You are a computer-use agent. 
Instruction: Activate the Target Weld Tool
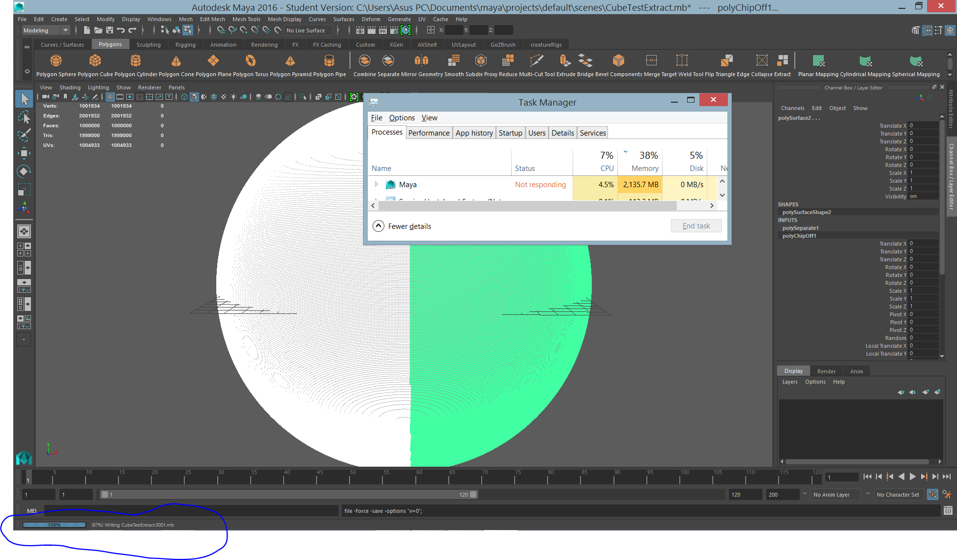[x=682, y=61]
